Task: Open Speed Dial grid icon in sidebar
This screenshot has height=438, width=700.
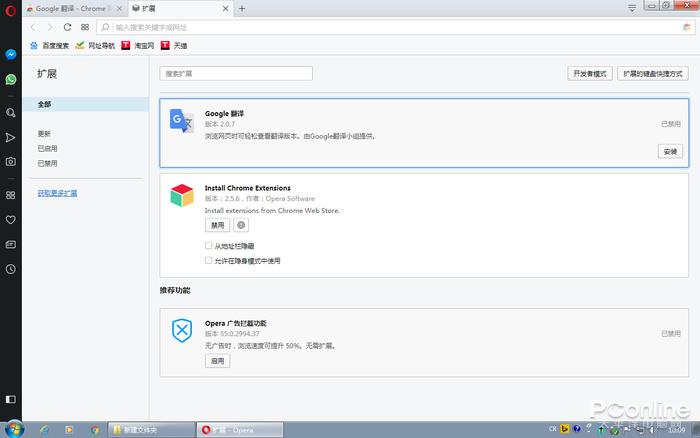Action: 11,195
